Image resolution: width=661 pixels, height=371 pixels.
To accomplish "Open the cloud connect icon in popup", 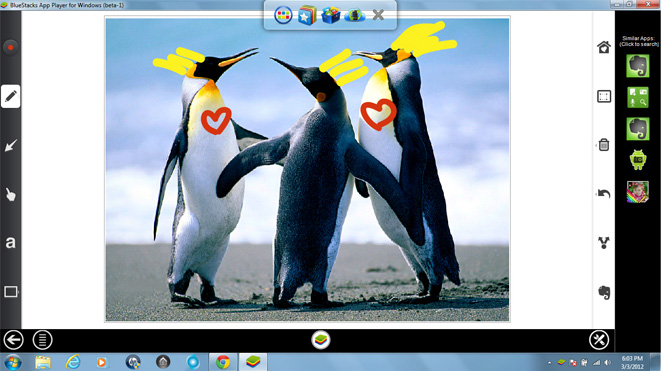I will (355, 16).
